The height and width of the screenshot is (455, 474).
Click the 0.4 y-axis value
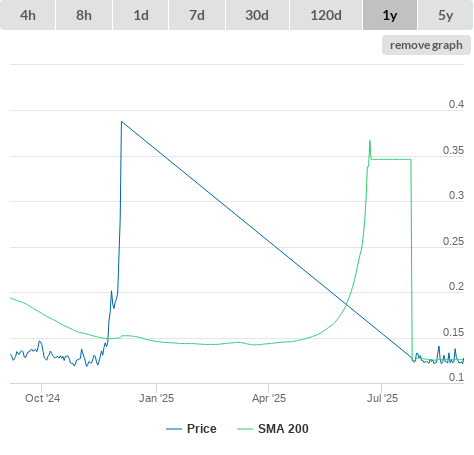(456, 104)
